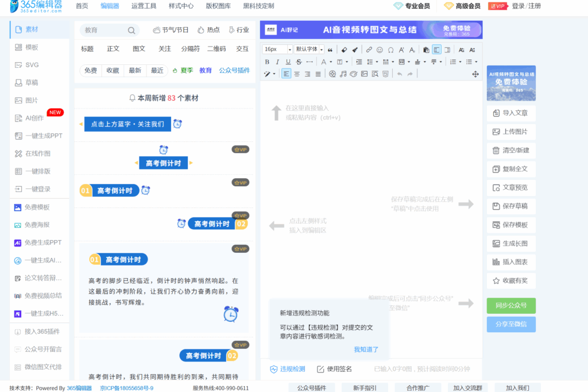
Task: Open the 违规检测 link
Action: point(288,369)
